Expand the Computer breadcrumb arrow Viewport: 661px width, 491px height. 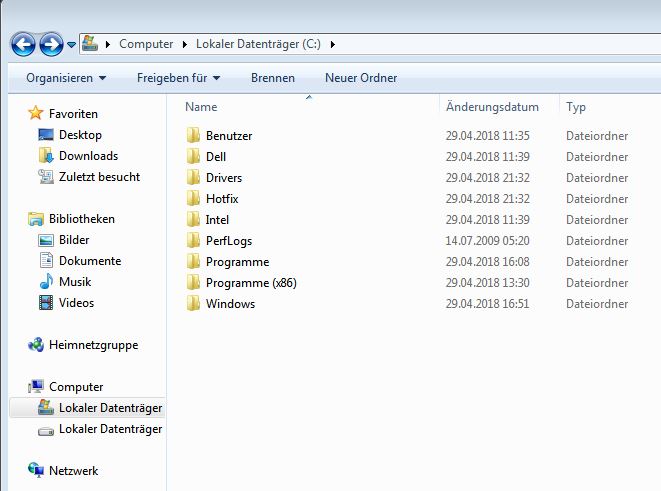click(183, 44)
